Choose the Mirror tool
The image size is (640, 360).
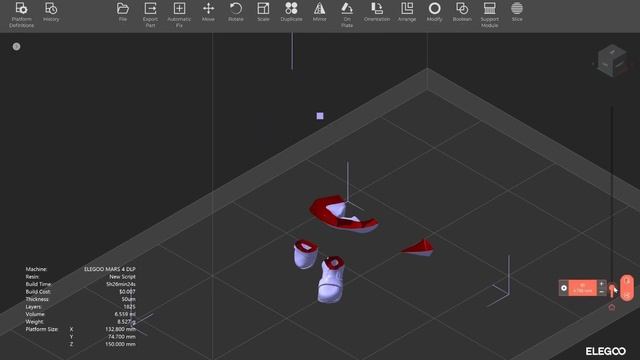tap(320, 12)
